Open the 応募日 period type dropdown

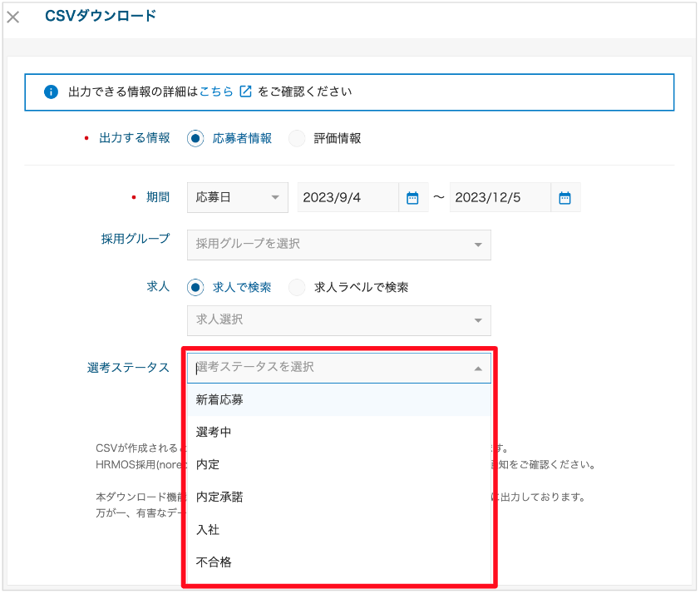click(x=237, y=197)
